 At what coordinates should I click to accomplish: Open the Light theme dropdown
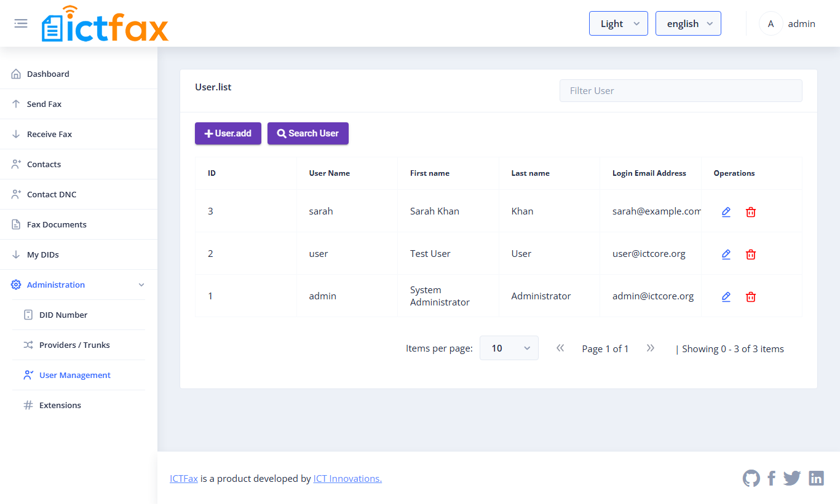tap(619, 23)
